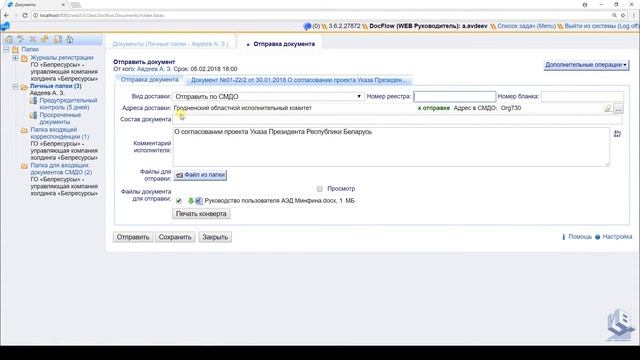Click the green download arrow beside the docx file

pyautogui.click(x=190, y=201)
